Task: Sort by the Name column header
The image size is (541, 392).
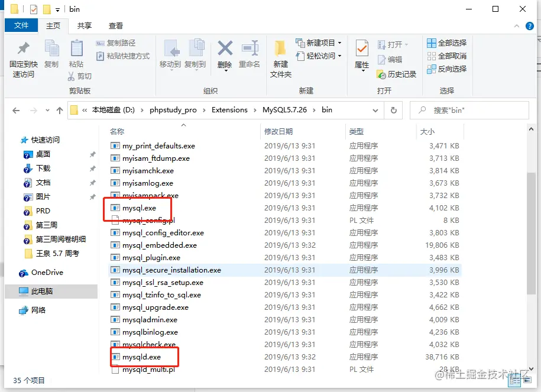Action: pyautogui.click(x=117, y=131)
